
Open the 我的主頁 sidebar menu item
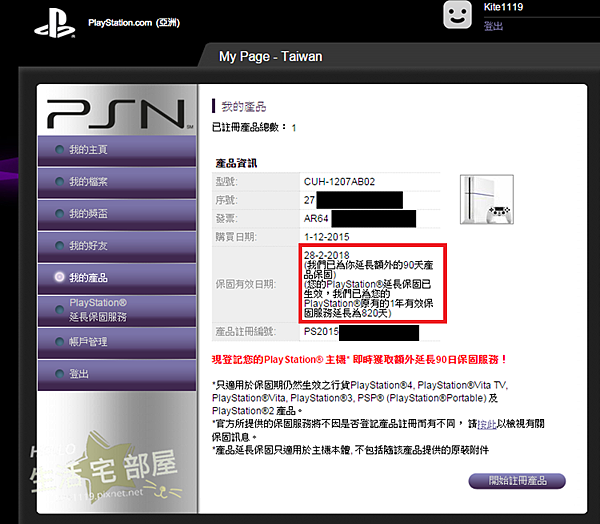pos(117,150)
